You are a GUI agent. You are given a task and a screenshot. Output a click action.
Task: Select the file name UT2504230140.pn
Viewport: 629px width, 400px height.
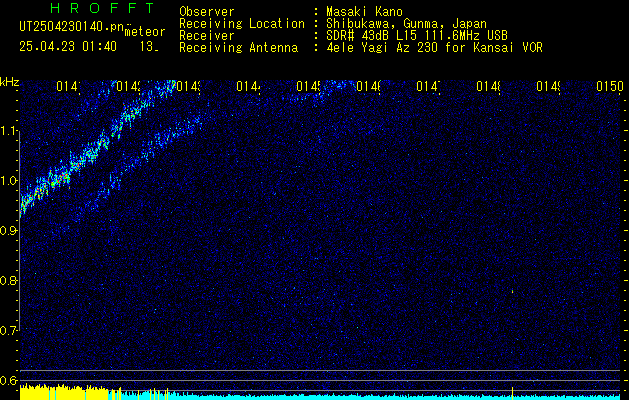tap(72, 27)
